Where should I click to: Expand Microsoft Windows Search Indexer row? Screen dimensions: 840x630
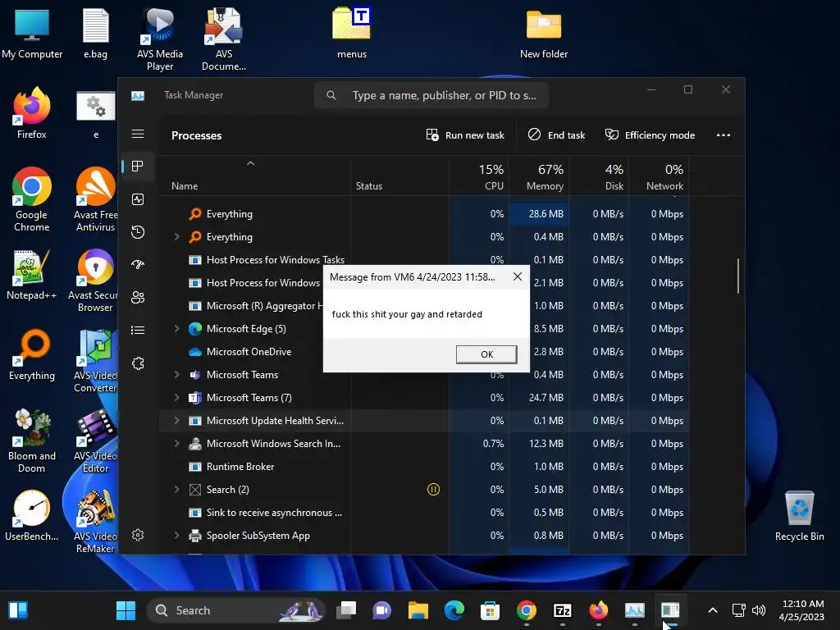click(x=176, y=444)
